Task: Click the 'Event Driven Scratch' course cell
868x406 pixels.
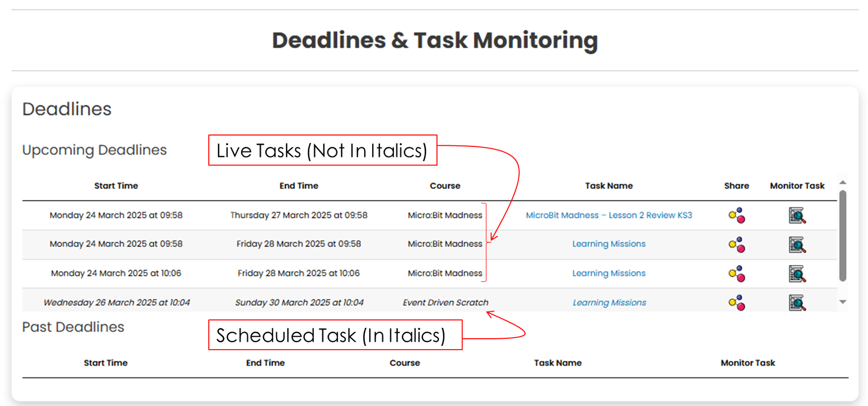Action: (x=445, y=302)
